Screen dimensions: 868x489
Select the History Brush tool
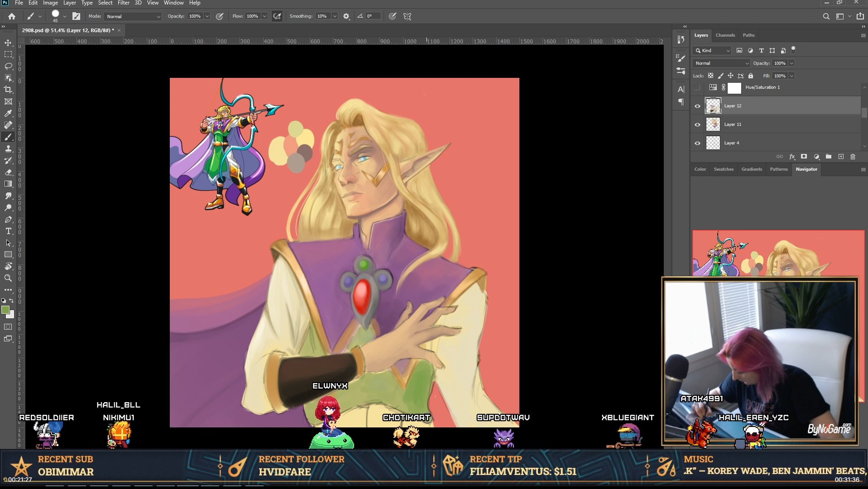click(x=8, y=160)
